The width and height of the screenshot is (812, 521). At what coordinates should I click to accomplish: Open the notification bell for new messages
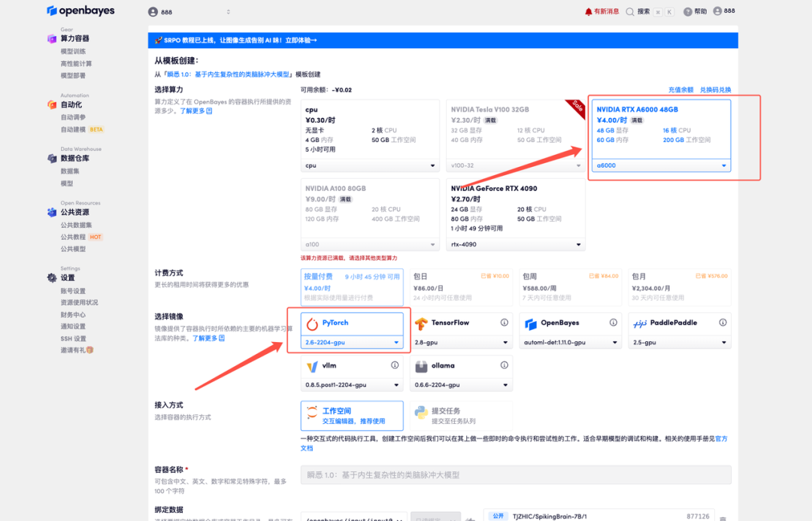(589, 11)
